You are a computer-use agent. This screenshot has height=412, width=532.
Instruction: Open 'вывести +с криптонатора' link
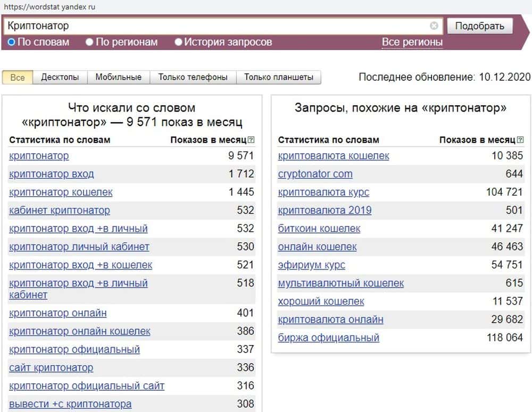70,404
